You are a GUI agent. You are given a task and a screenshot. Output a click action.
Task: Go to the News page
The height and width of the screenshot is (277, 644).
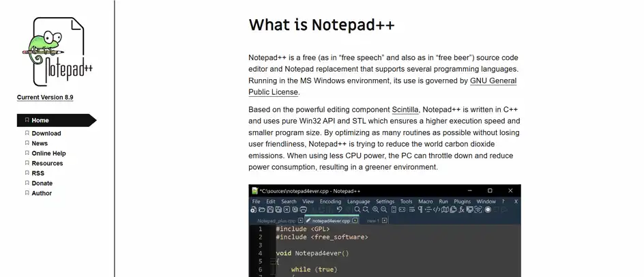pyautogui.click(x=40, y=143)
